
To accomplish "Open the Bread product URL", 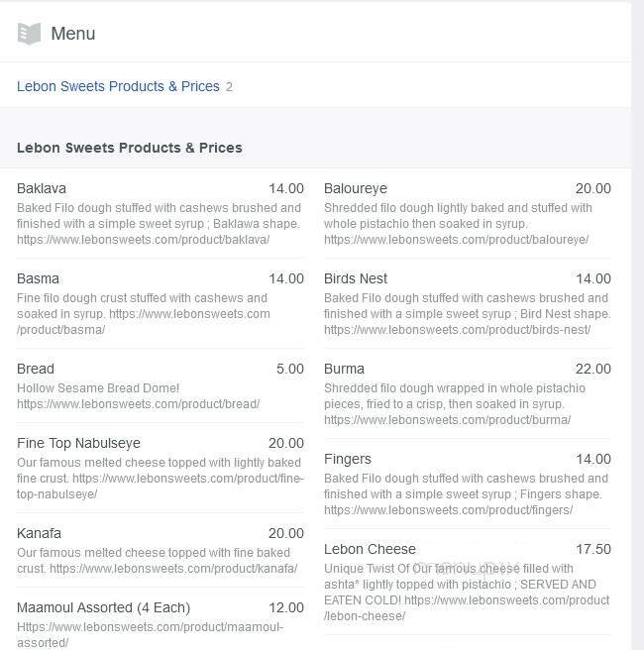I will (138, 404).
